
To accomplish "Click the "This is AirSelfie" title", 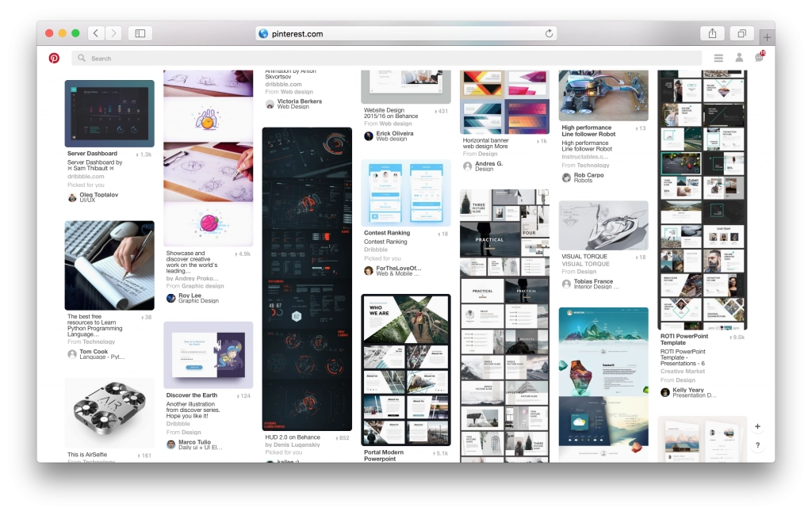I will point(87,455).
